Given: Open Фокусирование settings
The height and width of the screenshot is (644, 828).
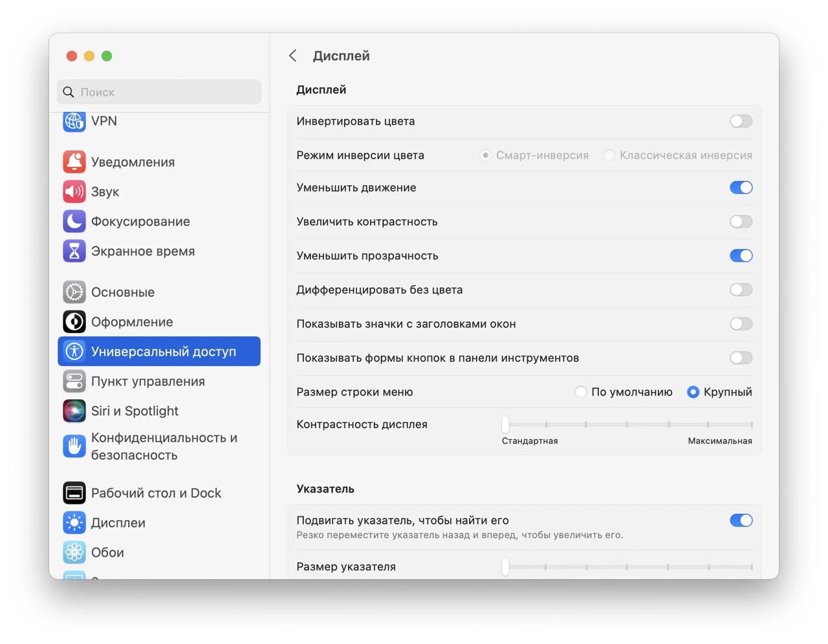Looking at the screenshot, I should pos(141,221).
